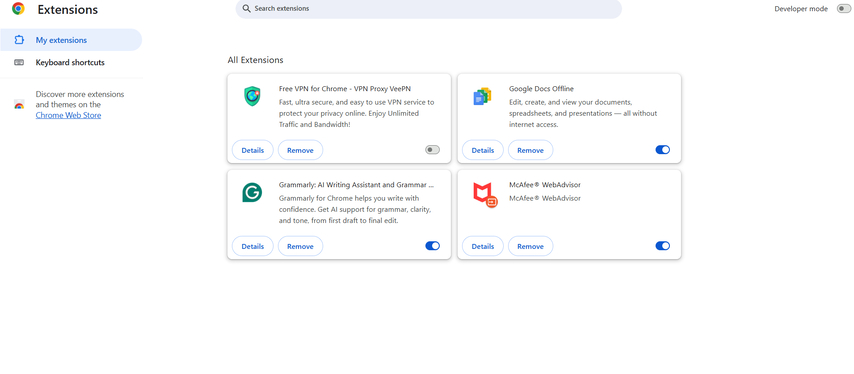Enable the Free VPN VeePN extension

click(x=432, y=150)
